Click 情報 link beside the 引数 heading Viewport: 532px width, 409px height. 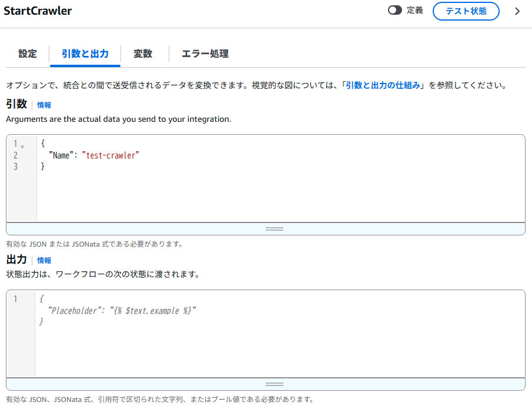[44, 105]
